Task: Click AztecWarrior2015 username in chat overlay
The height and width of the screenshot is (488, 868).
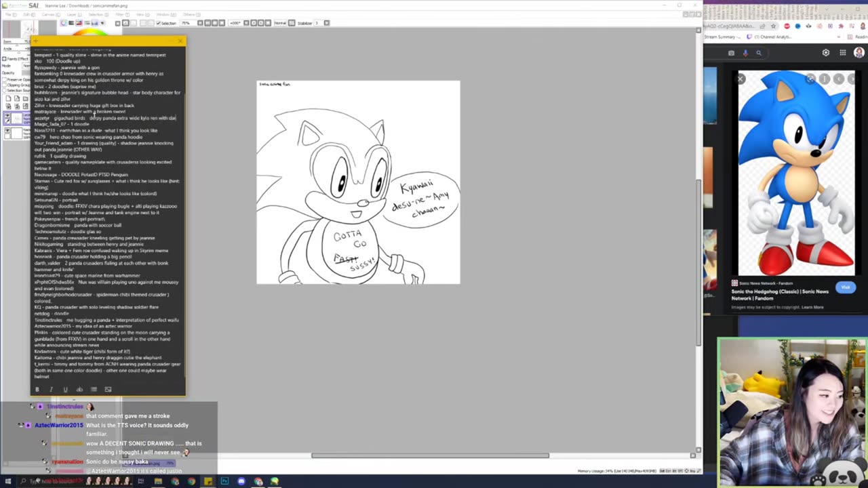Action: [x=59, y=425]
